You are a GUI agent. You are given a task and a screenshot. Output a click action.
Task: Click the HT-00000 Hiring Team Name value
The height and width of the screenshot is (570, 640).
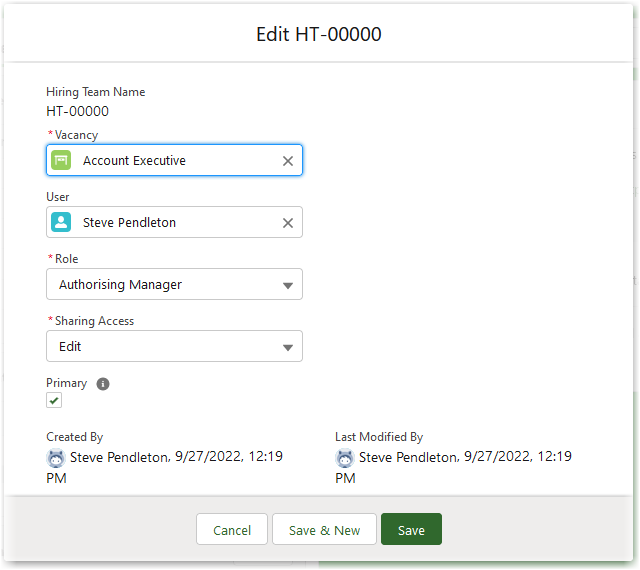click(x=78, y=111)
